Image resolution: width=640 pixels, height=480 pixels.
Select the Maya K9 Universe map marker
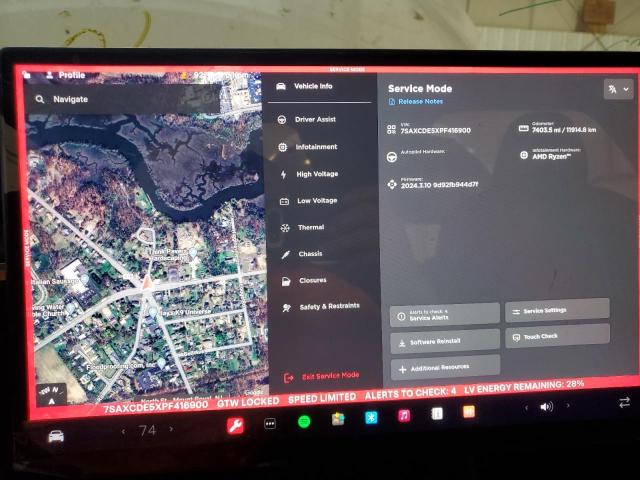(153, 313)
